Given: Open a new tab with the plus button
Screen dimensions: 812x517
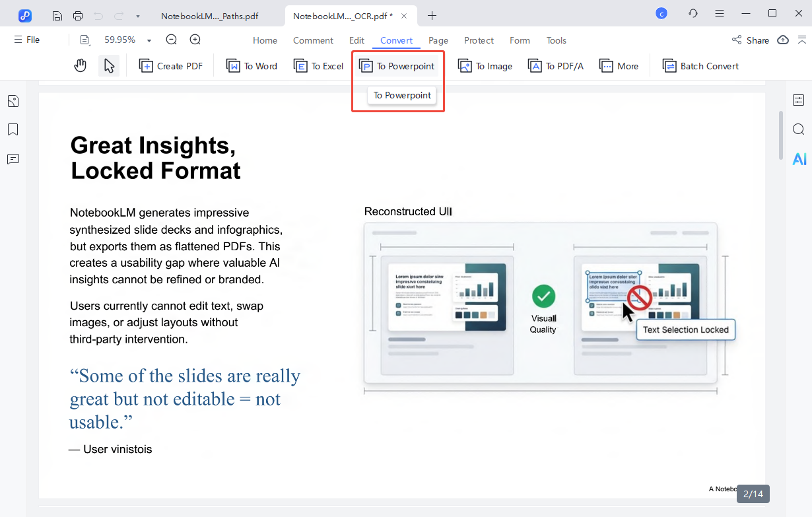Looking at the screenshot, I should coord(432,15).
